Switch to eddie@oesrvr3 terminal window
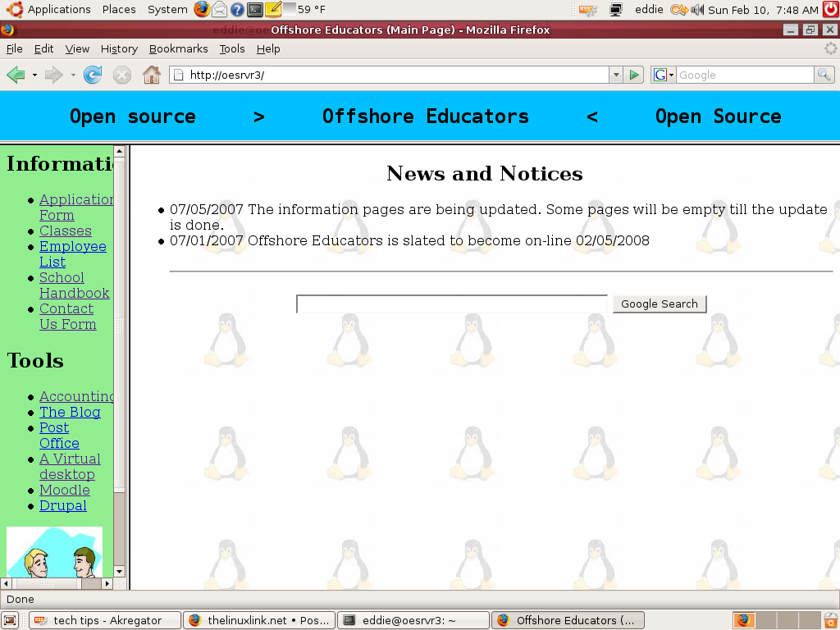840x630 pixels. point(413,620)
